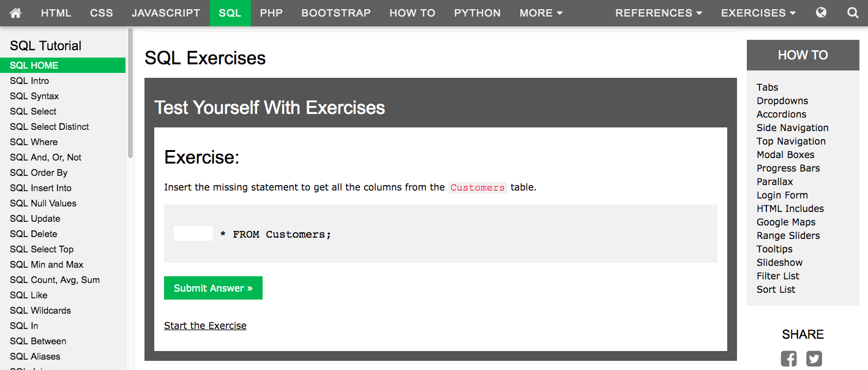This screenshot has width=868, height=370.
Task: Expand the REFERENCES dropdown menu
Action: [659, 13]
